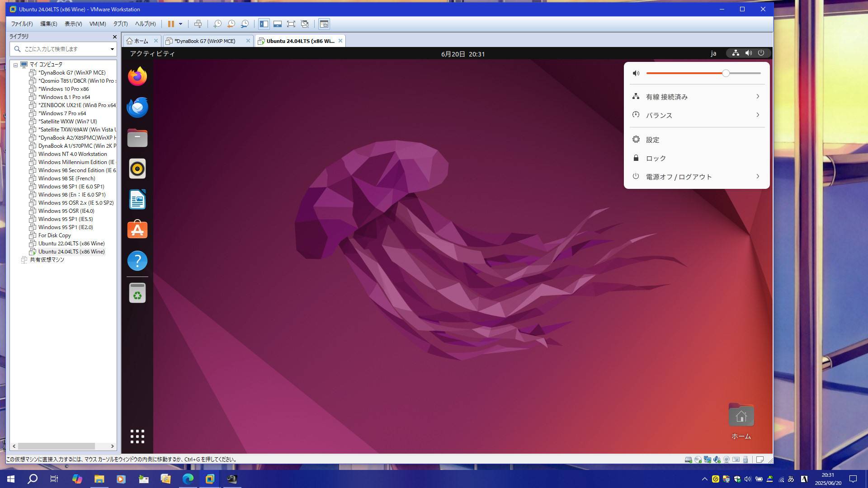Enter Unity mode

(305, 24)
